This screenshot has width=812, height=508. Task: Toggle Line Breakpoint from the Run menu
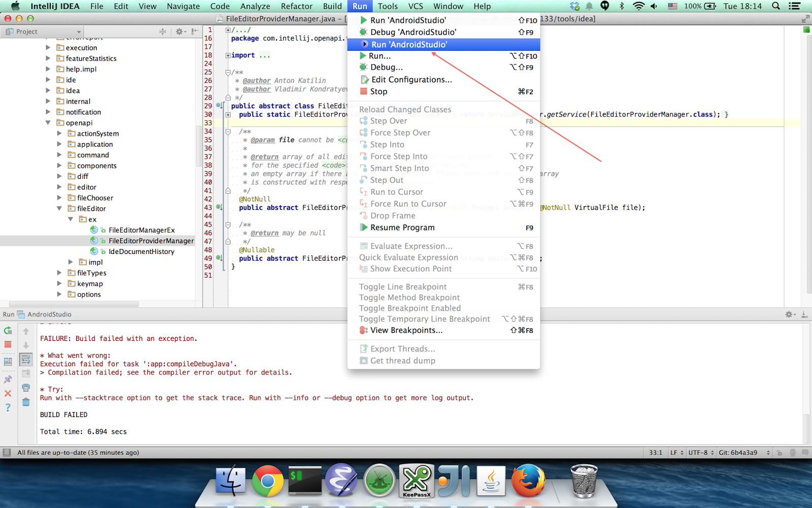[402, 287]
